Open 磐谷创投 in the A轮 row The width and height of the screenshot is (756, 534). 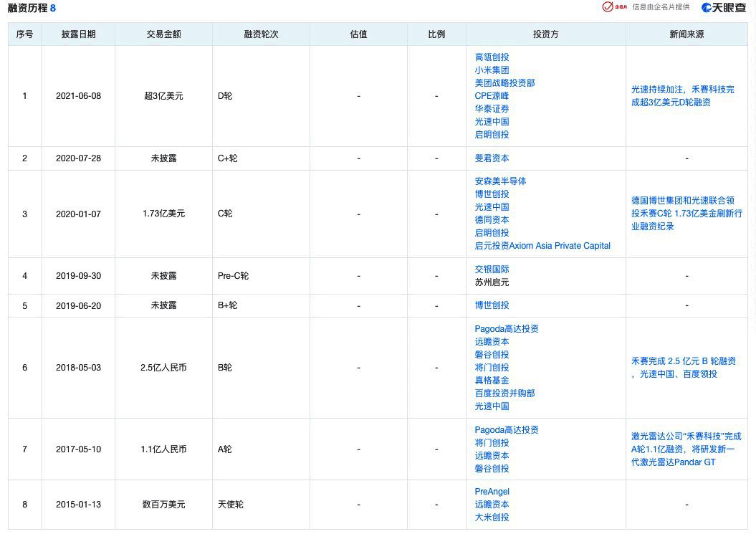click(x=492, y=468)
